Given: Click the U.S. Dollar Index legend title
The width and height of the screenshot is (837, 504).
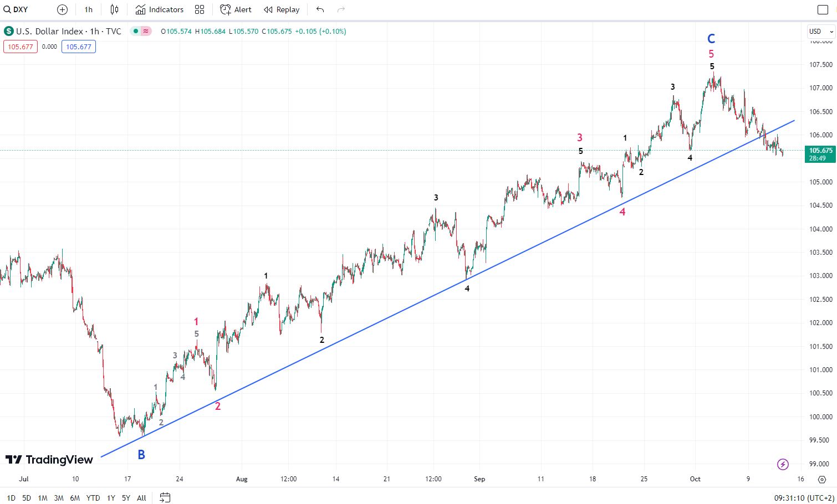Looking at the screenshot, I should 49,32.
